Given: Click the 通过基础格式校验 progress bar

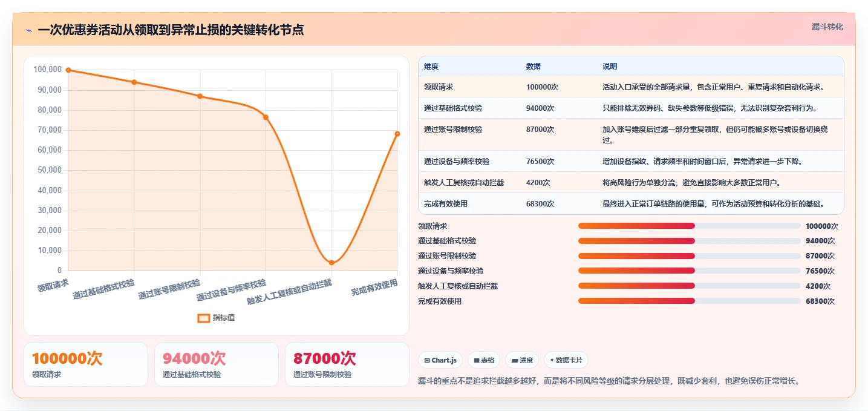Looking at the screenshot, I should click(x=690, y=241).
